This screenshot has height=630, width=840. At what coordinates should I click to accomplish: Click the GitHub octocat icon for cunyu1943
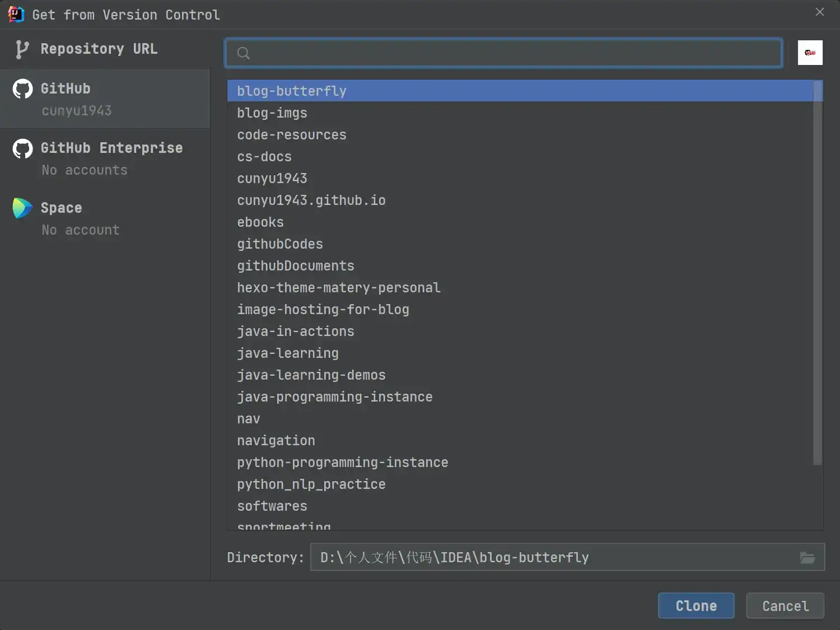tap(23, 89)
